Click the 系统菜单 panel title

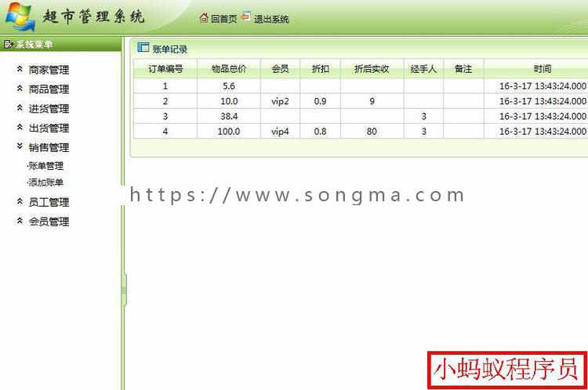pos(34,45)
